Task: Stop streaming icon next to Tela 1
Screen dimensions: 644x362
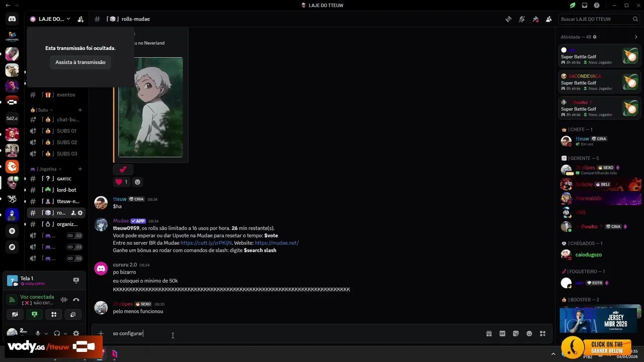Action: [76, 281]
